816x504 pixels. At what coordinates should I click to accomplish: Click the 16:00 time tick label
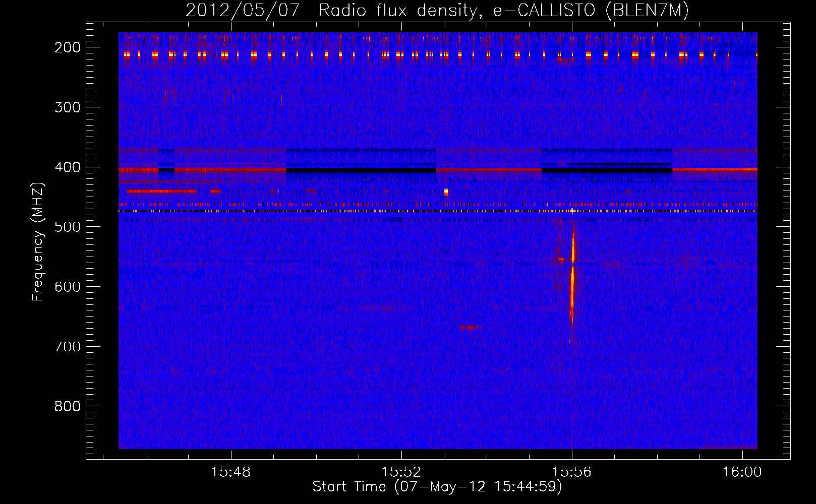(742, 472)
